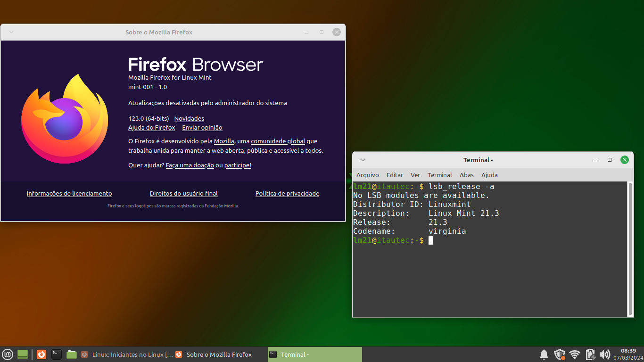Open the battery power tray icon
644x362 pixels.
tap(590, 354)
